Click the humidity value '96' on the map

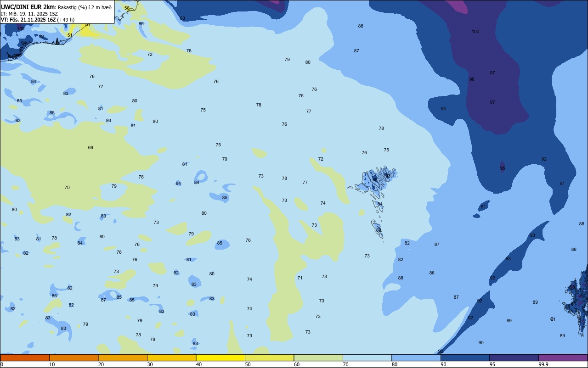(x=472, y=79)
